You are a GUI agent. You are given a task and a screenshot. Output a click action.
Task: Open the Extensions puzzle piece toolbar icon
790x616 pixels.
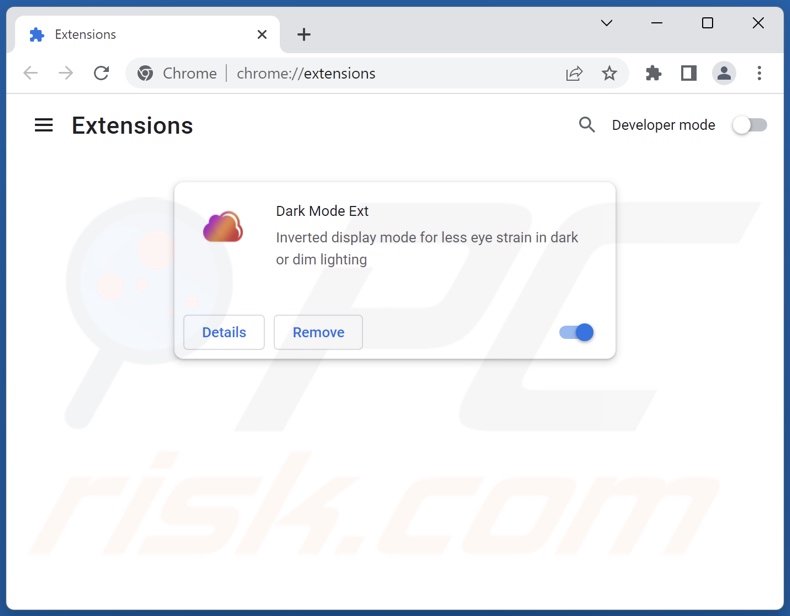653,74
